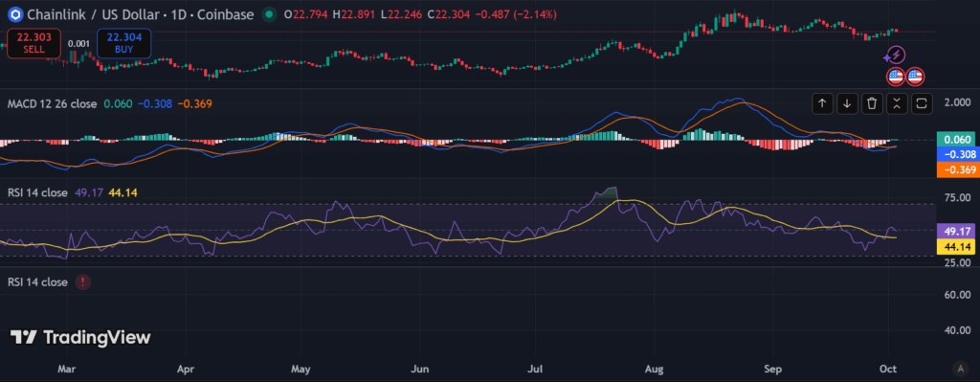Click the 22.304 BUY button
Image resolution: width=980 pixels, height=382 pixels.
[x=123, y=43]
